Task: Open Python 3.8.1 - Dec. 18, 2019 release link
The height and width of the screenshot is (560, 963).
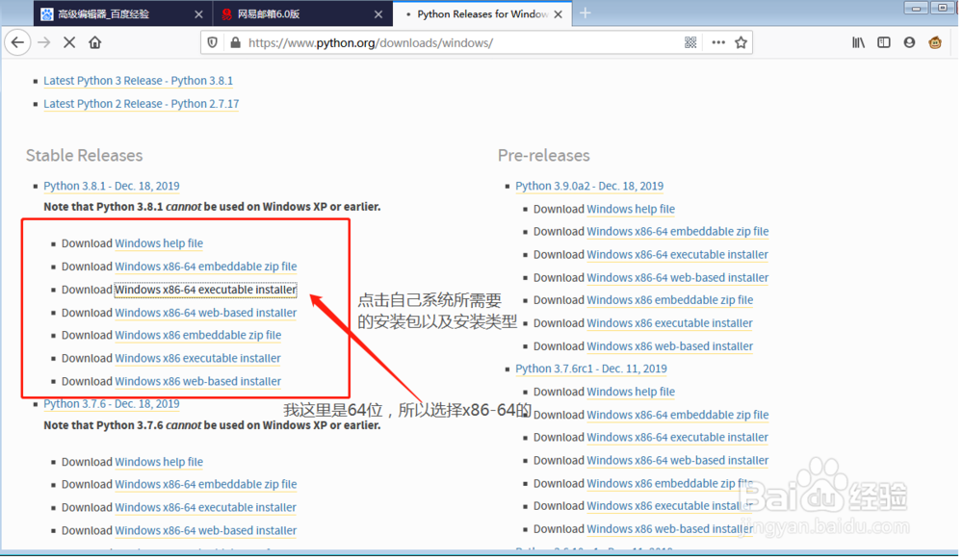Action: click(x=111, y=186)
